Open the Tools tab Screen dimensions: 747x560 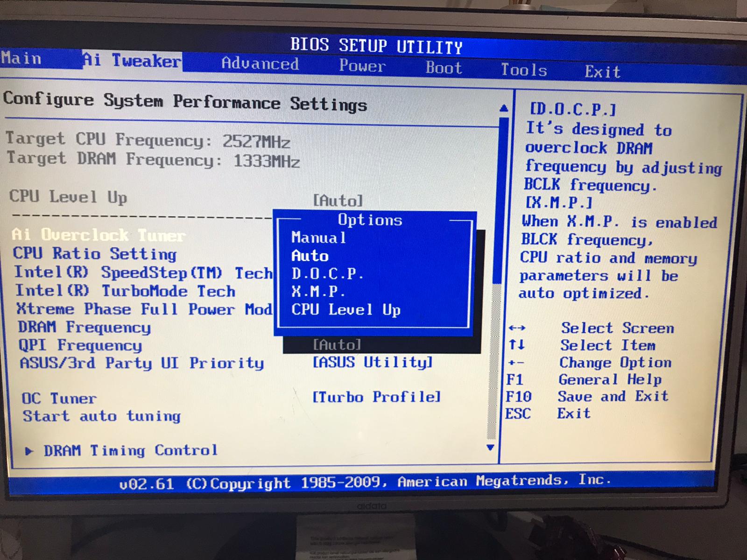(524, 70)
